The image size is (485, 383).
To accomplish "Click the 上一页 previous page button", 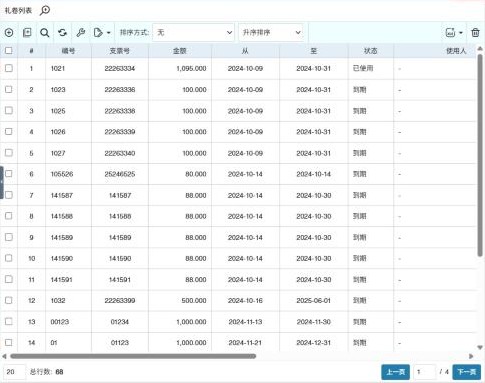I will (395, 372).
